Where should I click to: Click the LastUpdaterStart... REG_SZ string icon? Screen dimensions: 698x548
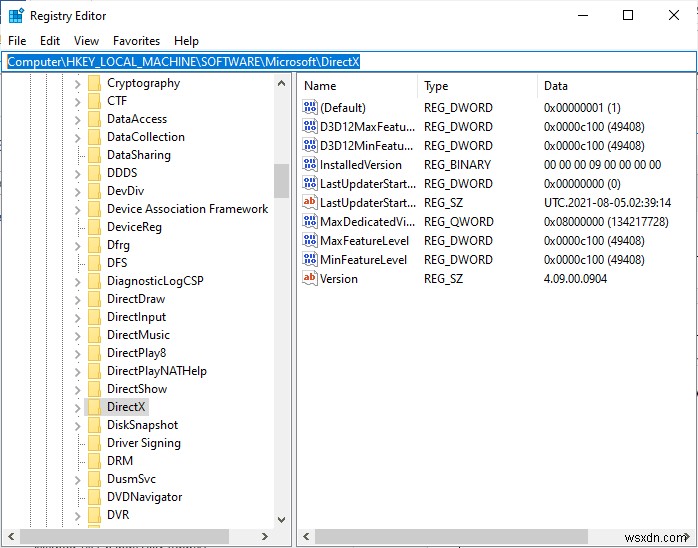(x=309, y=203)
